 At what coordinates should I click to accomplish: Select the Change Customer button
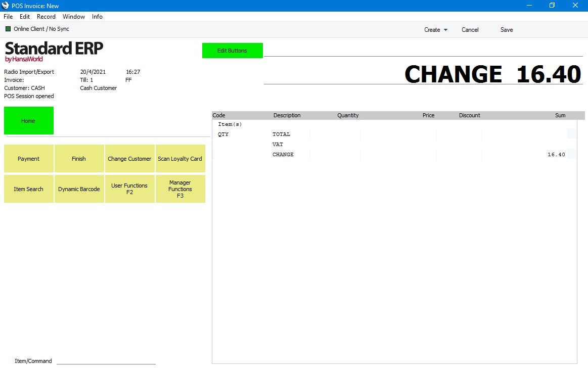[x=130, y=159]
